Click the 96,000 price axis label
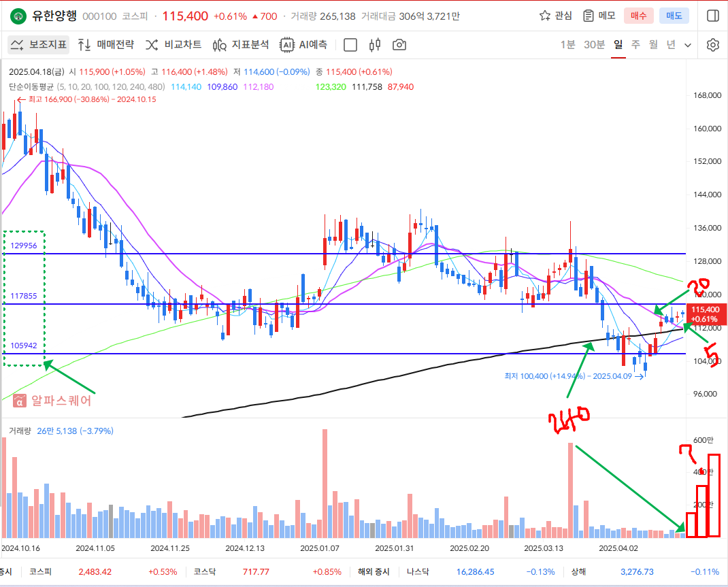Viewport: 728px width, 587px height. tap(707, 394)
